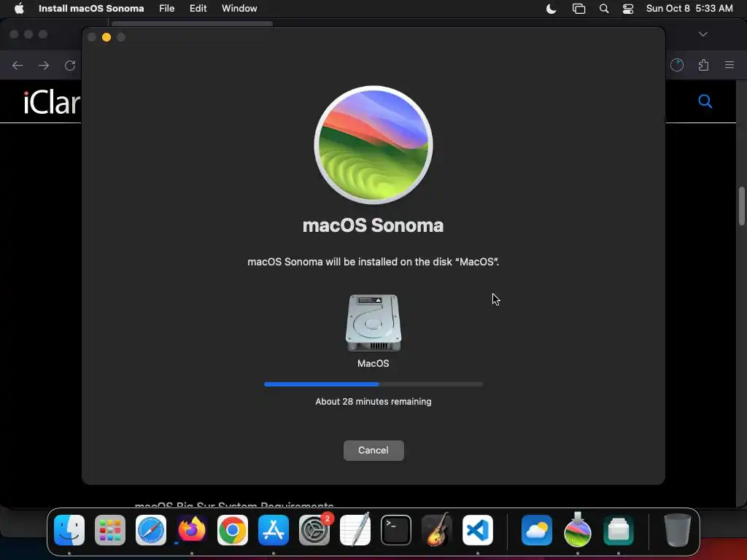Open the File menu
Image resolution: width=747 pixels, height=560 pixels.
click(167, 8)
